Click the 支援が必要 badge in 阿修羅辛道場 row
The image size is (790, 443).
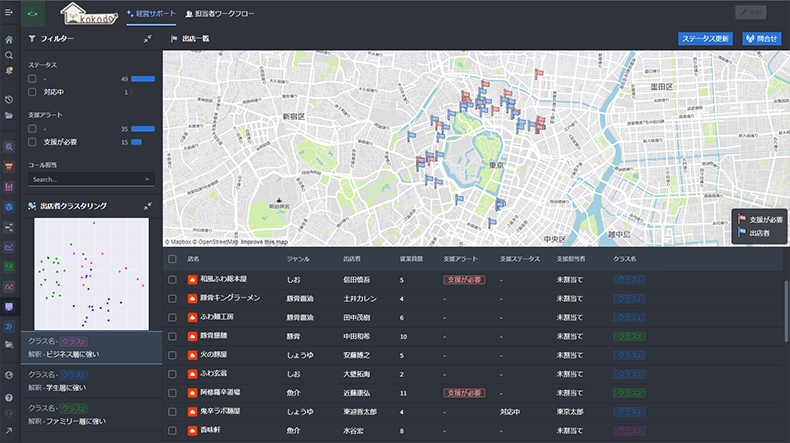[x=464, y=393]
